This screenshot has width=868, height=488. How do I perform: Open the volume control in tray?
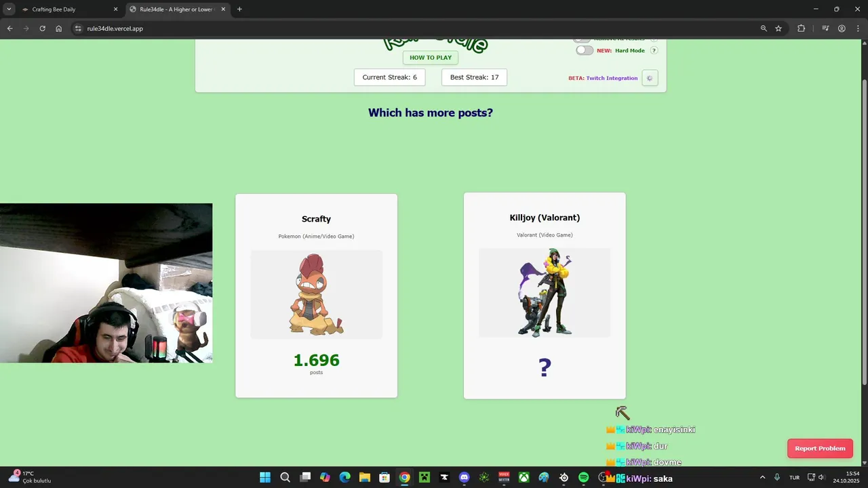821,477
